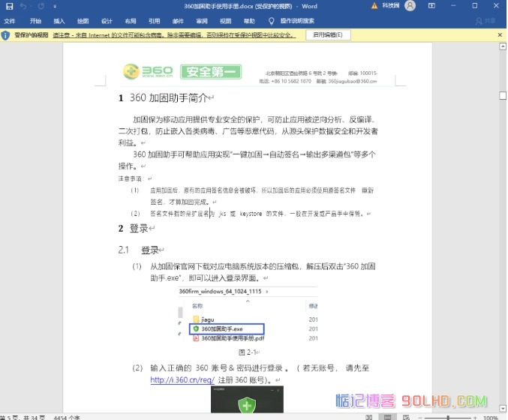The height and width of the screenshot is (420, 508).
Task: Click the word keystore in the document
Action: pos(251,214)
